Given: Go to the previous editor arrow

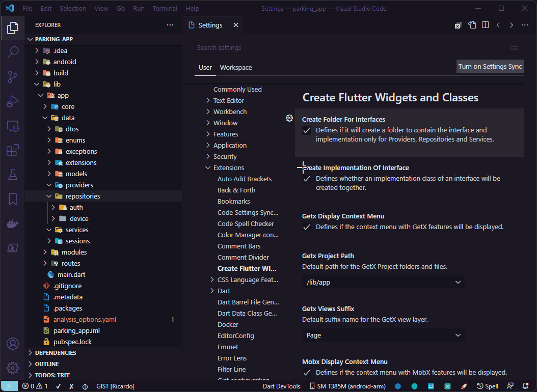Looking at the screenshot, I should click(498, 25).
